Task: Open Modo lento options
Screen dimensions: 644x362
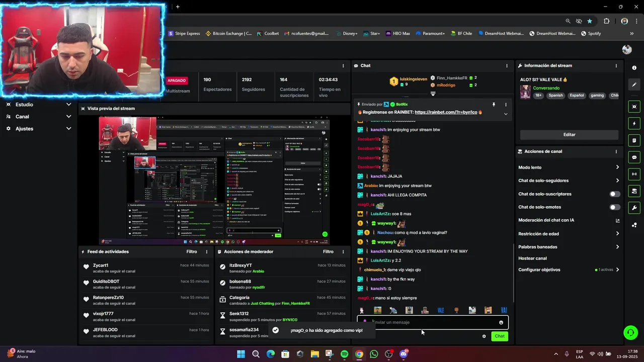Action: 569,167
